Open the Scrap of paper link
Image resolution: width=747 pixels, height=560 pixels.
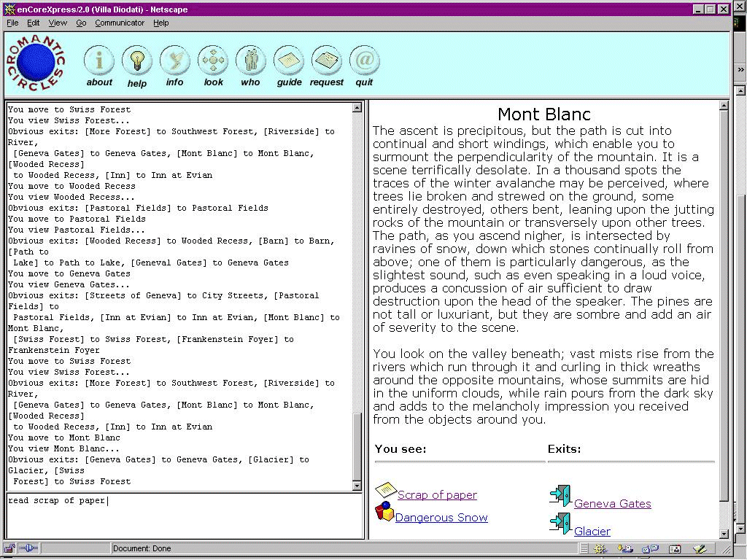coord(437,495)
